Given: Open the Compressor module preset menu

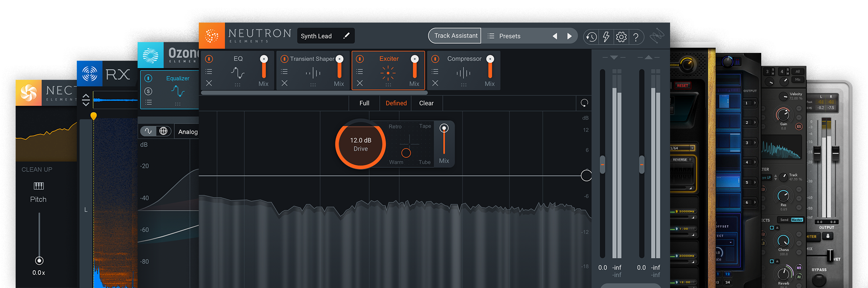Looking at the screenshot, I should click(x=435, y=72).
